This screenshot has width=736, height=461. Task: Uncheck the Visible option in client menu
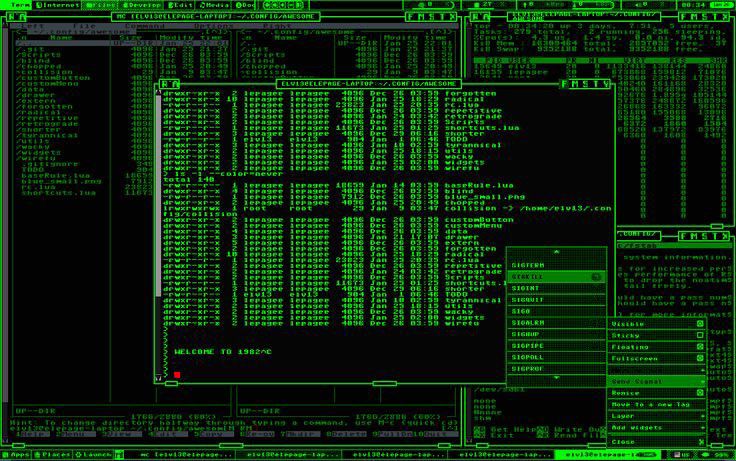(x=700, y=323)
